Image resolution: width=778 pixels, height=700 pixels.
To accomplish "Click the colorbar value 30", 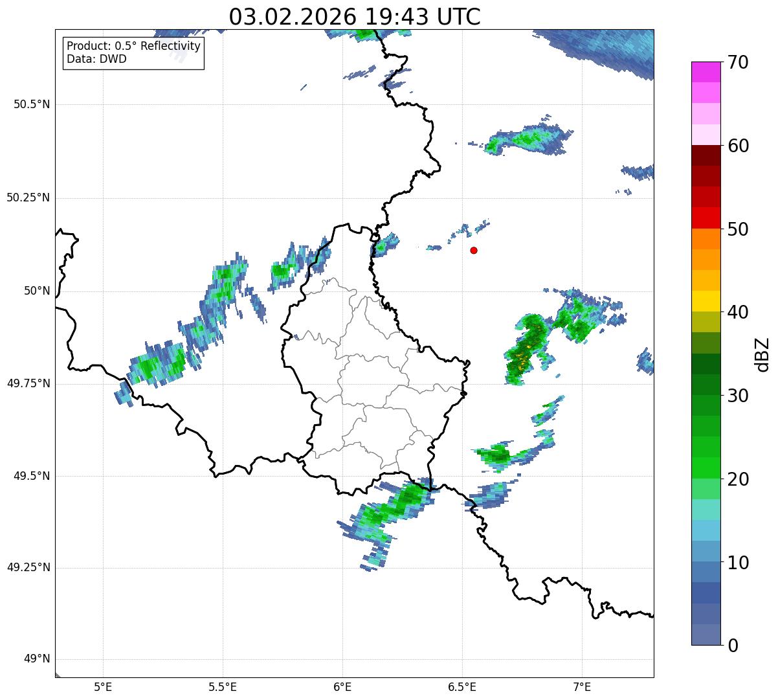I will tap(738, 396).
